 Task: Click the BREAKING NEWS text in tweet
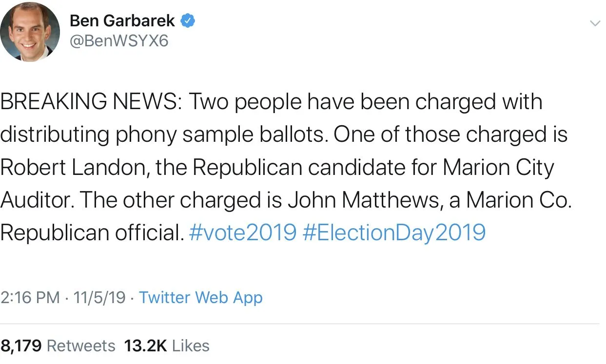pyautogui.click(x=90, y=102)
